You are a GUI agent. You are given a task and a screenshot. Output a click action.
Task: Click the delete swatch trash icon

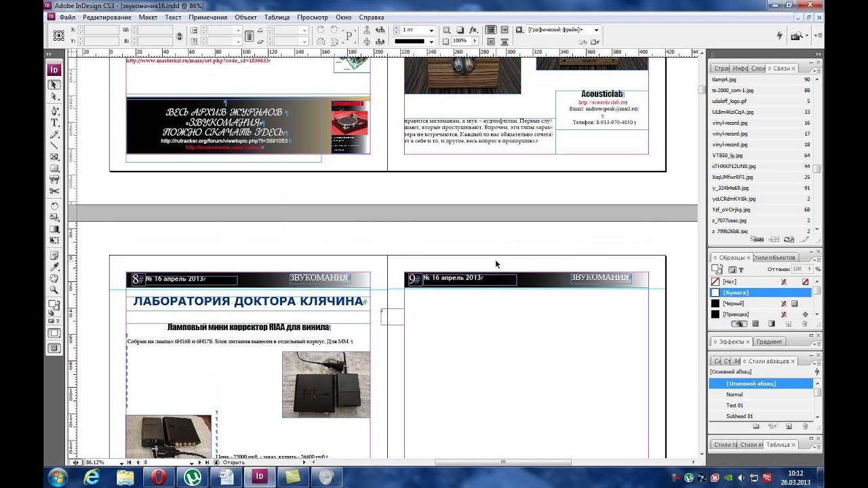point(806,324)
